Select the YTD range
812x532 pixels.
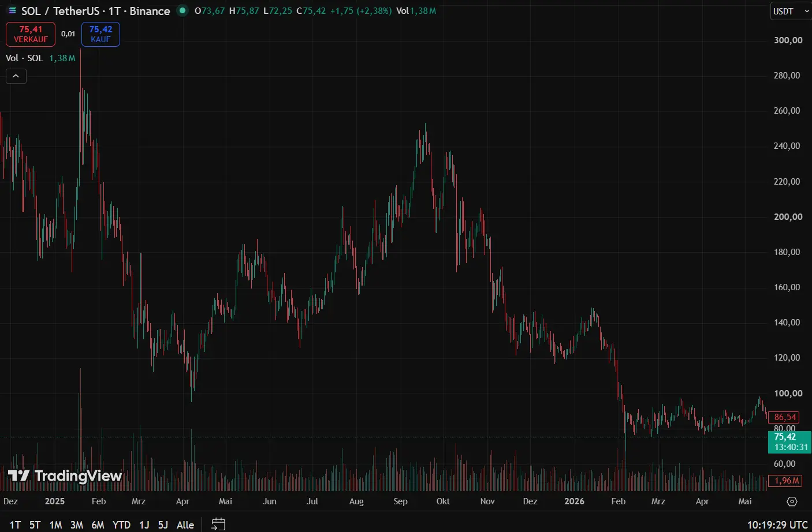pos(121,524)
